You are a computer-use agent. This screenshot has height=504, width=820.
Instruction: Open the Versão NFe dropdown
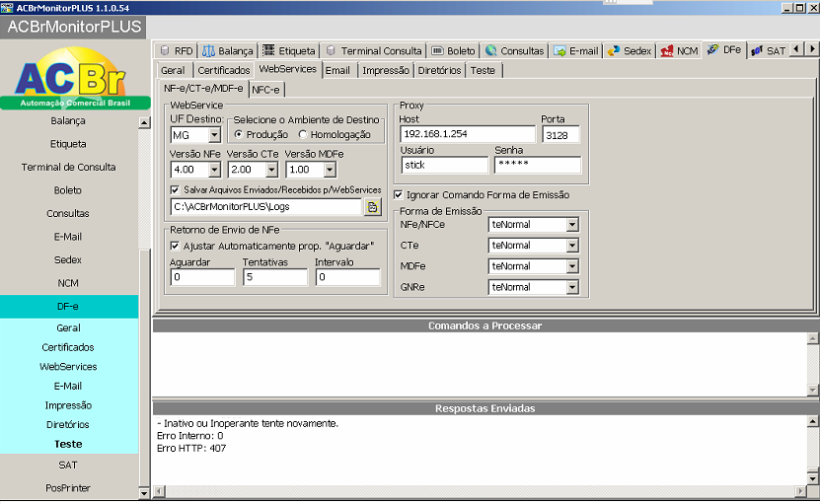click(214, 170)
